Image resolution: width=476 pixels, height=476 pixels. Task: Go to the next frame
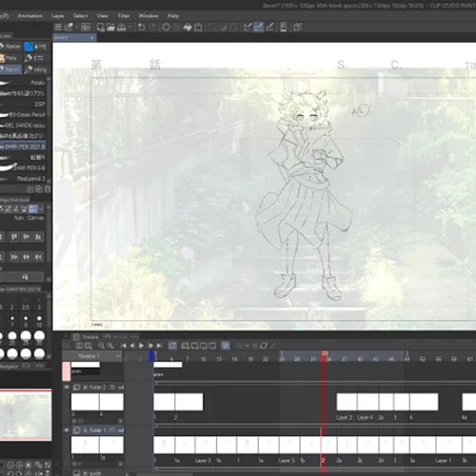click(150, 346)
